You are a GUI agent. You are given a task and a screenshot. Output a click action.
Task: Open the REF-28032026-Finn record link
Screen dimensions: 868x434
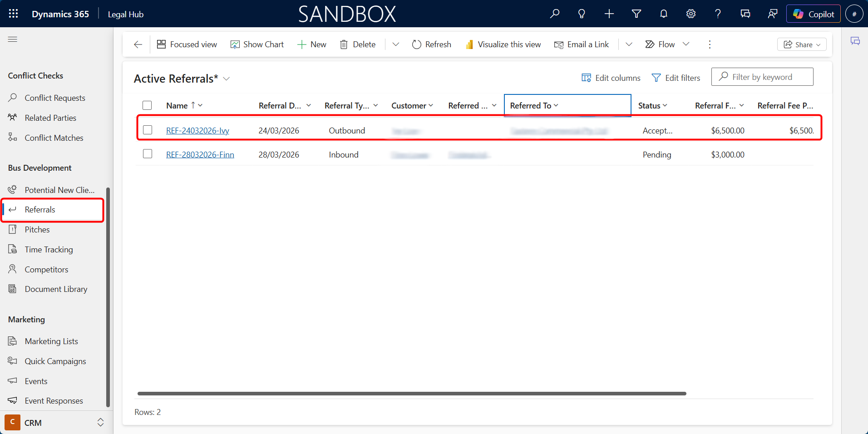(200, 155)
